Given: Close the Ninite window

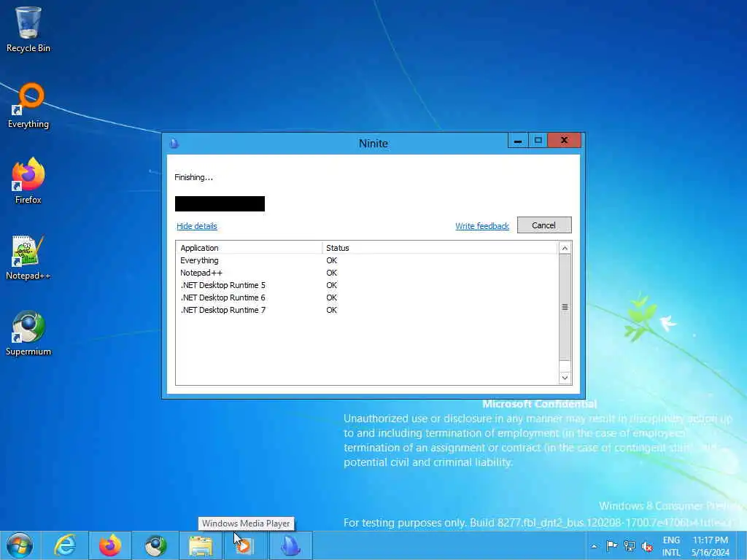Looking at the screenshot, I should click(564, 141).
